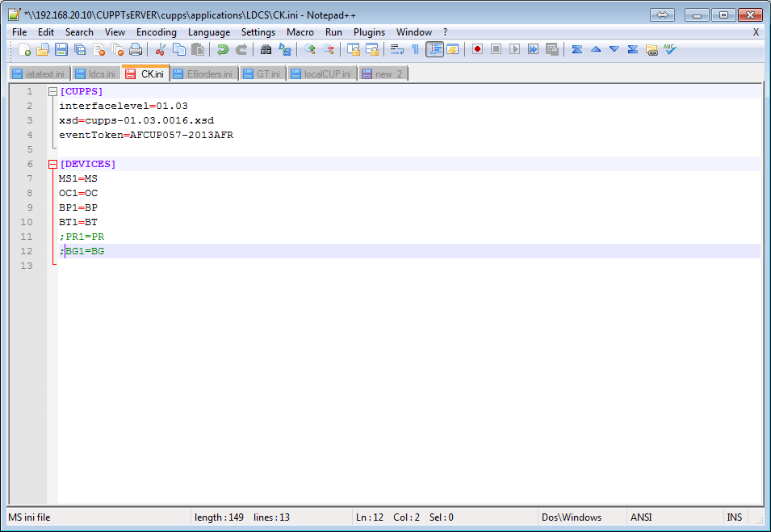Screen dimensions: 771x532
Task: Collapse the [CUPPS] section fold marker
Action: [x=52, y=92]
